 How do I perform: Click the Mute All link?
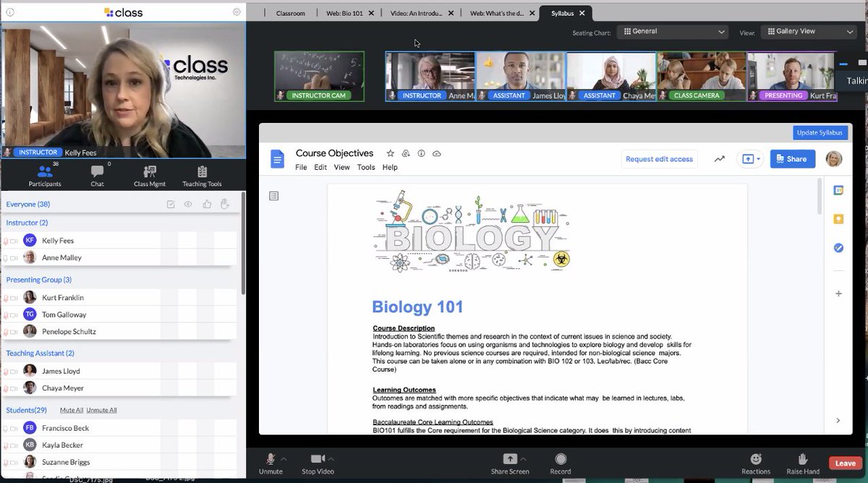point(72,410)
